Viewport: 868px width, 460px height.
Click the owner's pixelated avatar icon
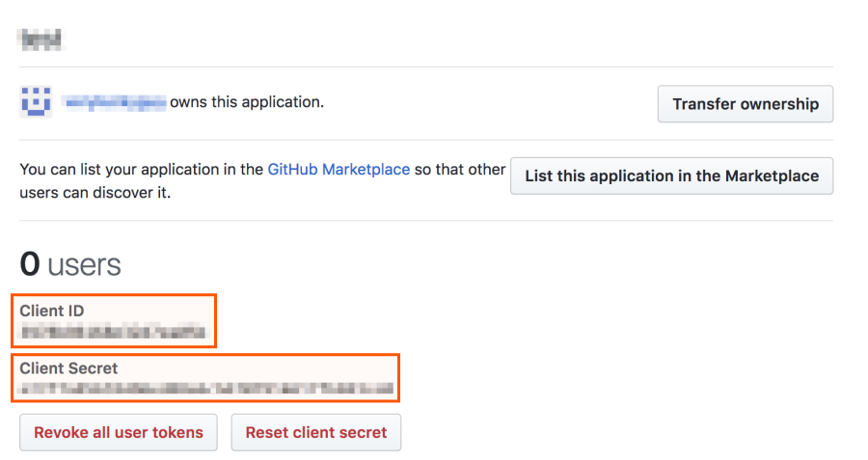pos(36,101)
